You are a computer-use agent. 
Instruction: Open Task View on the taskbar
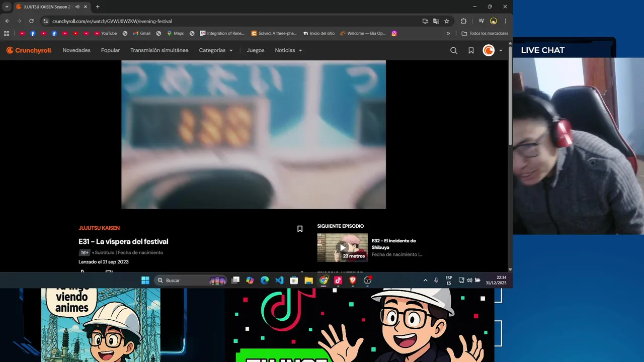[x=235, y=280]
